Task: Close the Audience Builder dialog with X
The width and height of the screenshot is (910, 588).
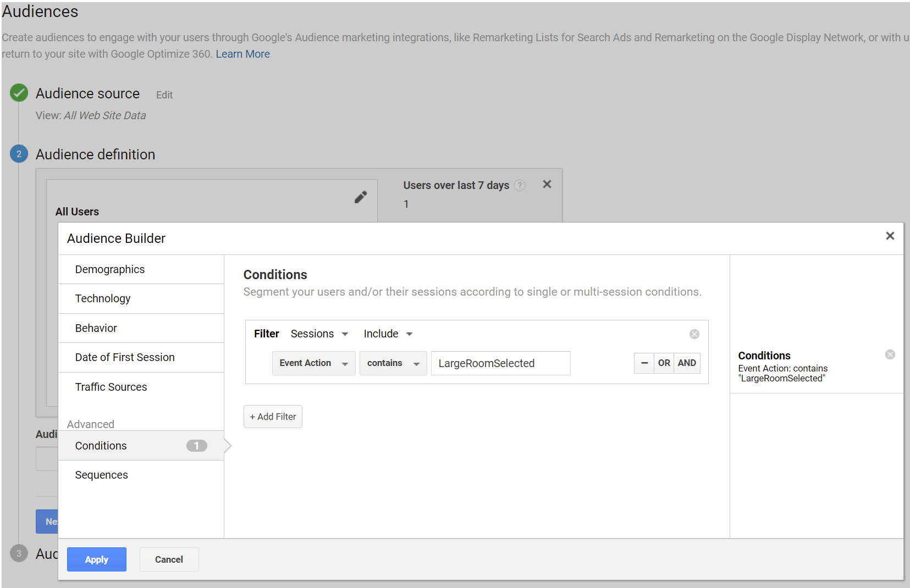Action: pyautogui.click(x=890, y=236)
